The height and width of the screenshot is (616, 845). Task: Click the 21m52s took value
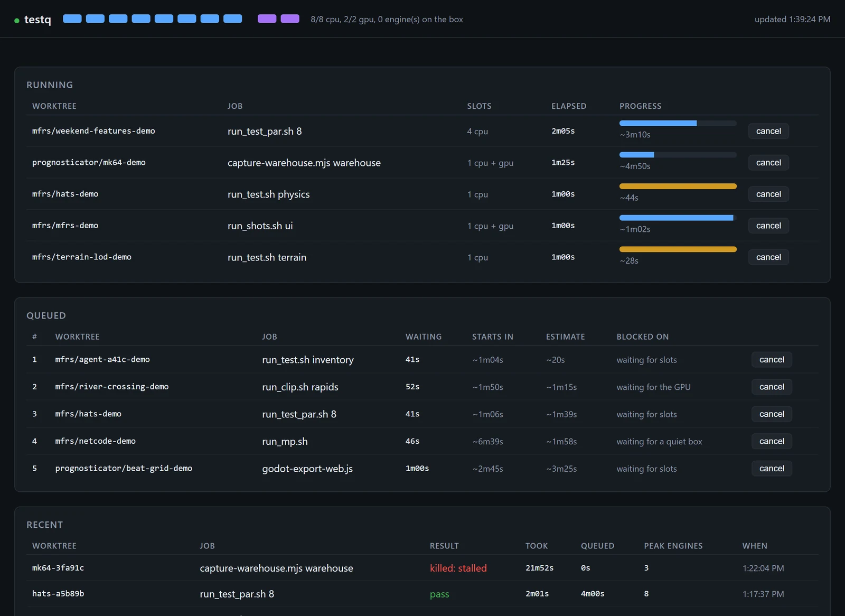pyautogui.click(x=539, y=568)
